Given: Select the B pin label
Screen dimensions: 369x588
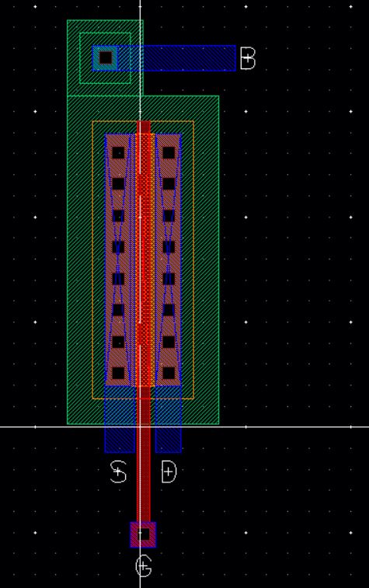Looking at the screenshot, I should pos(248,58).
